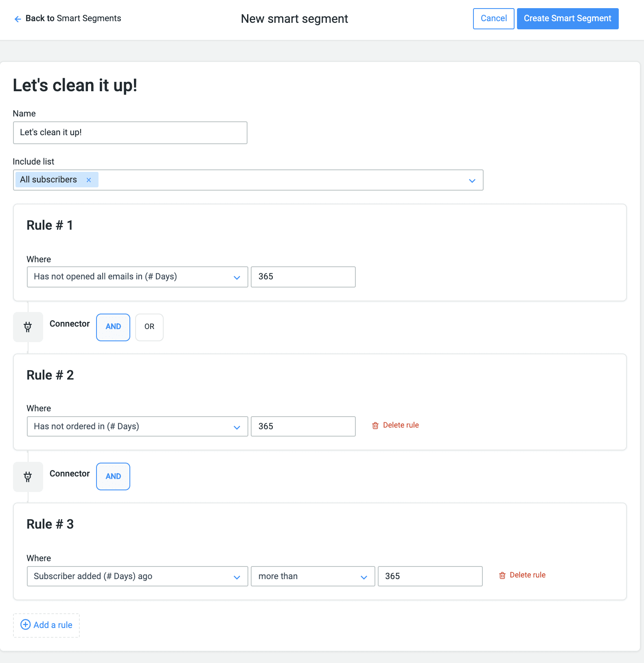Click the plus icon to add rule
Screen dimensions: 644x663
click(x=25, y=625)
